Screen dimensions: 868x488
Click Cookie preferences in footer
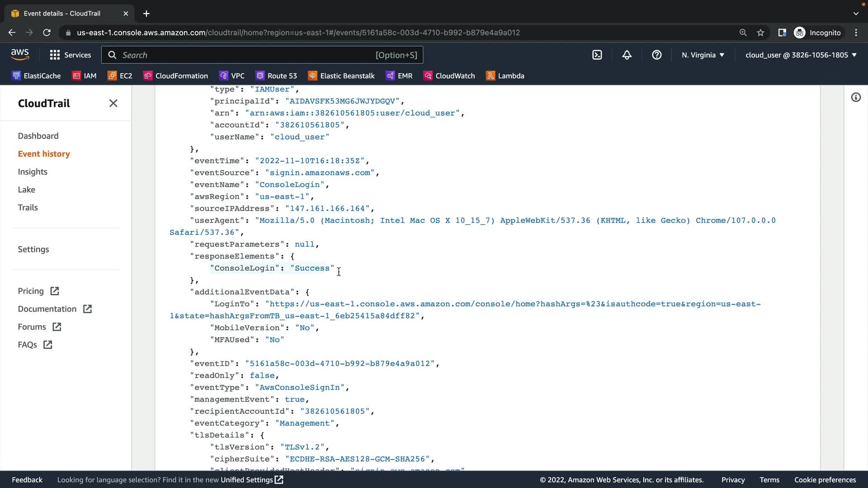pyautogui.click(x=825, y=480)
